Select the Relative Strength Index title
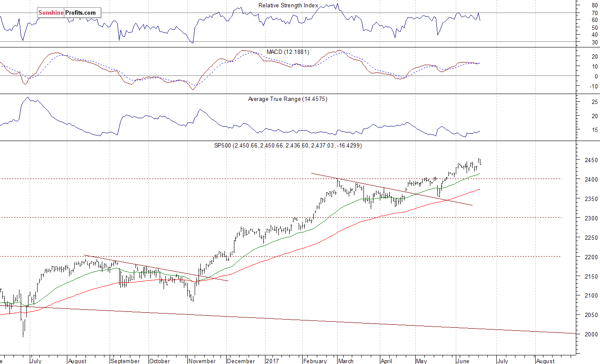 coord(288,5)
